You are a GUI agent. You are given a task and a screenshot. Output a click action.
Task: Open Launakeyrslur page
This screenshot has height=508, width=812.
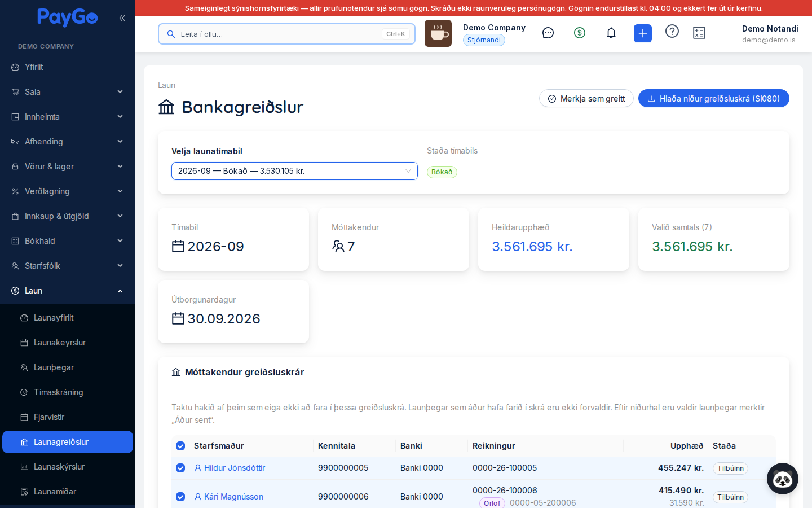pyautogui.click(x=68, y=343)
